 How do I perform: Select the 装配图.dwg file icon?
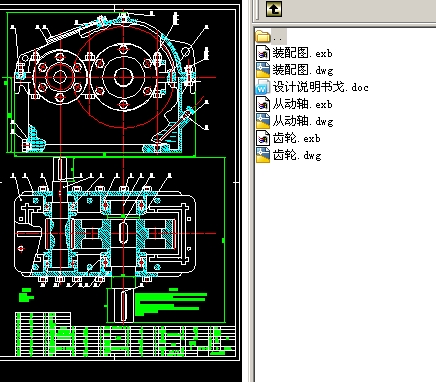coord(263,70)
